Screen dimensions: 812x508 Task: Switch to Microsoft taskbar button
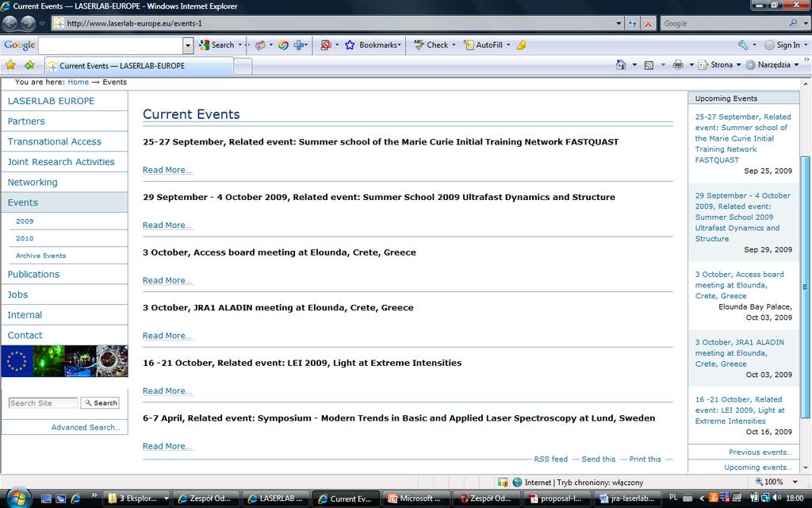pyautogui.click(x=417, y=498)
